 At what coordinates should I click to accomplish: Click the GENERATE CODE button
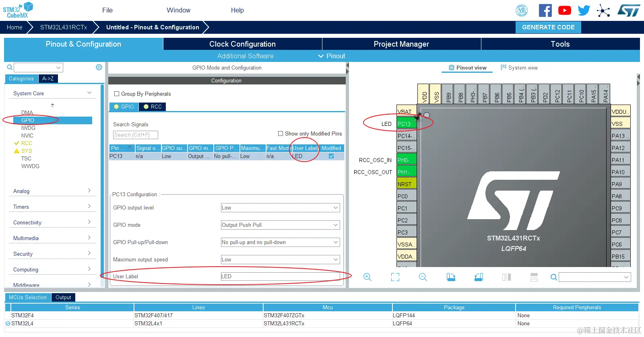[x=548, y=27]
